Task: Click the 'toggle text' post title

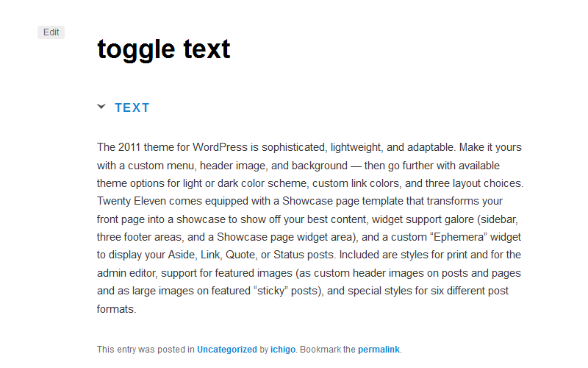Action: [x=163, y=49]
